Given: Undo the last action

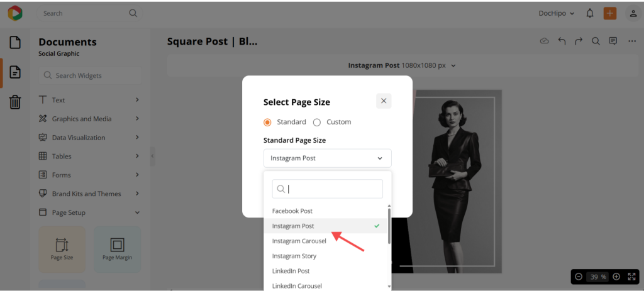Looking at the screenshot, I should pyautogui.click(x=562, y=41).
